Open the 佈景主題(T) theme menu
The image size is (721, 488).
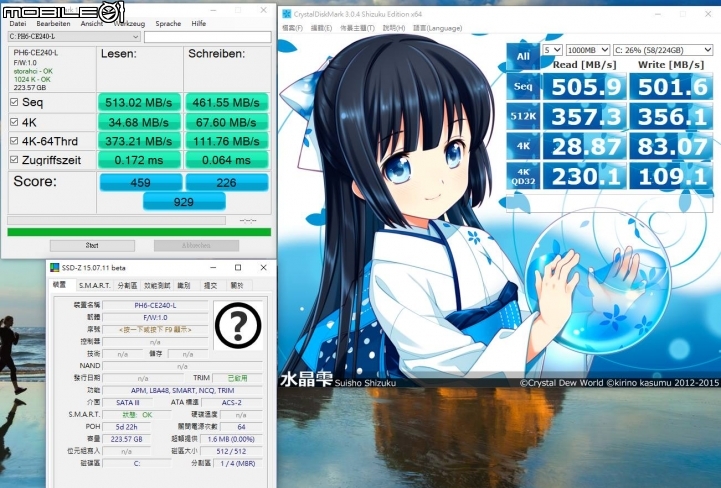(x=357, y=28)
